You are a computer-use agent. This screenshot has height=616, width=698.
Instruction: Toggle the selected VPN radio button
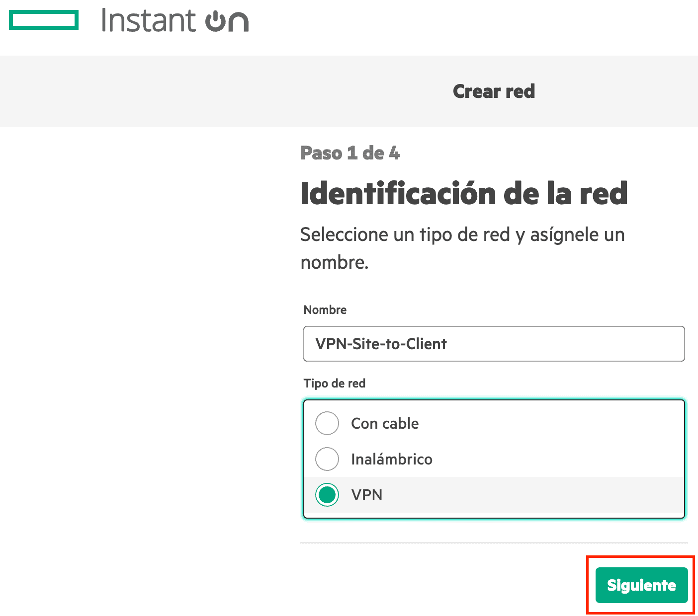(x=327, y=495)
